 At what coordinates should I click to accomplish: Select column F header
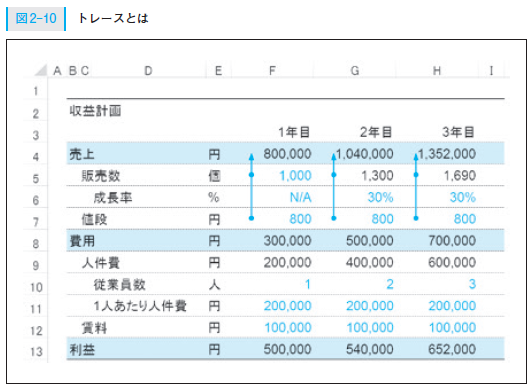272,70
